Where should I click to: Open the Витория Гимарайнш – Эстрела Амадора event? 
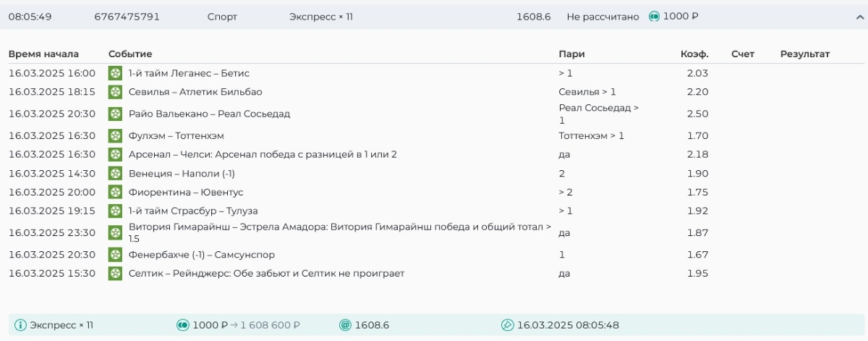pyautogui.click(x=340, y=232)
